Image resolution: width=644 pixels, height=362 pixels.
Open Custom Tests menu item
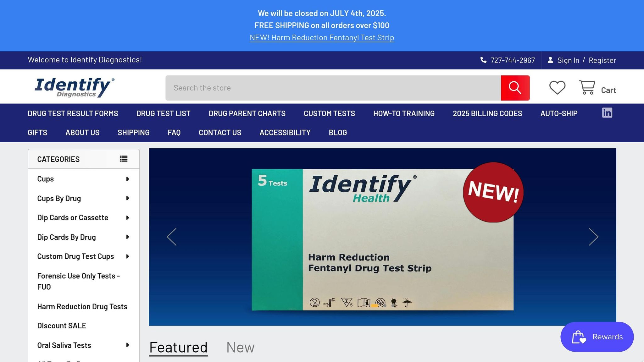tap(329, 113)
